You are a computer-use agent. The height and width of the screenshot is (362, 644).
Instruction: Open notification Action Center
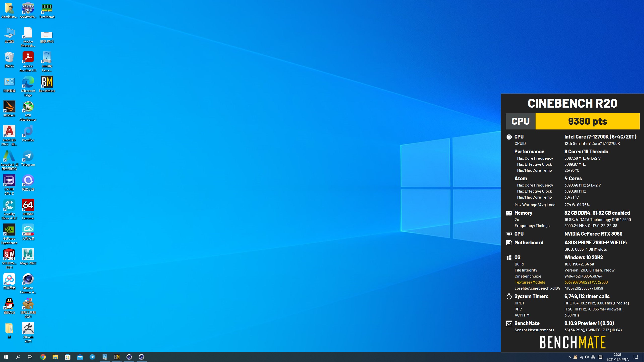tap(636, 357)
